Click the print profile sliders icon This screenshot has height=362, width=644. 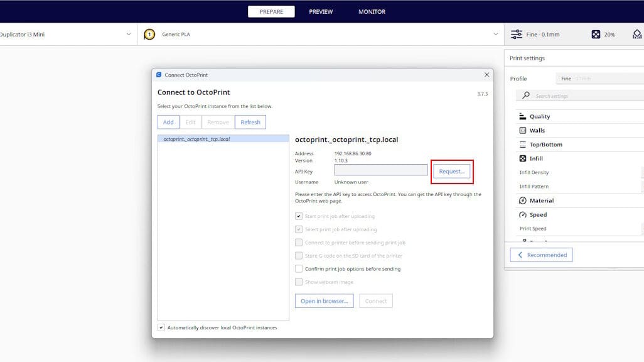coord(517,34)
